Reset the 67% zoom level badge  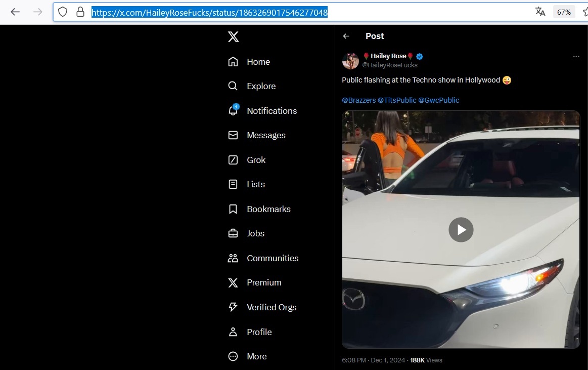tap(564, 12)
